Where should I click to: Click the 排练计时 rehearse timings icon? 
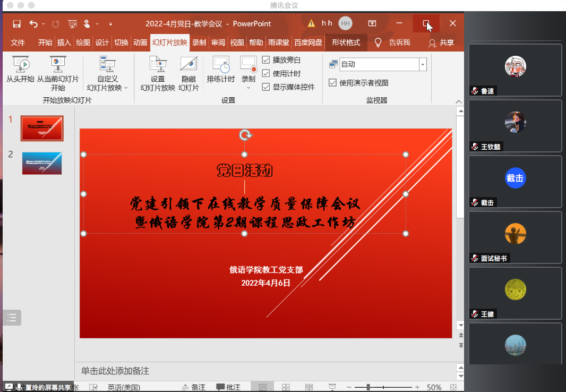pos(221,64)
